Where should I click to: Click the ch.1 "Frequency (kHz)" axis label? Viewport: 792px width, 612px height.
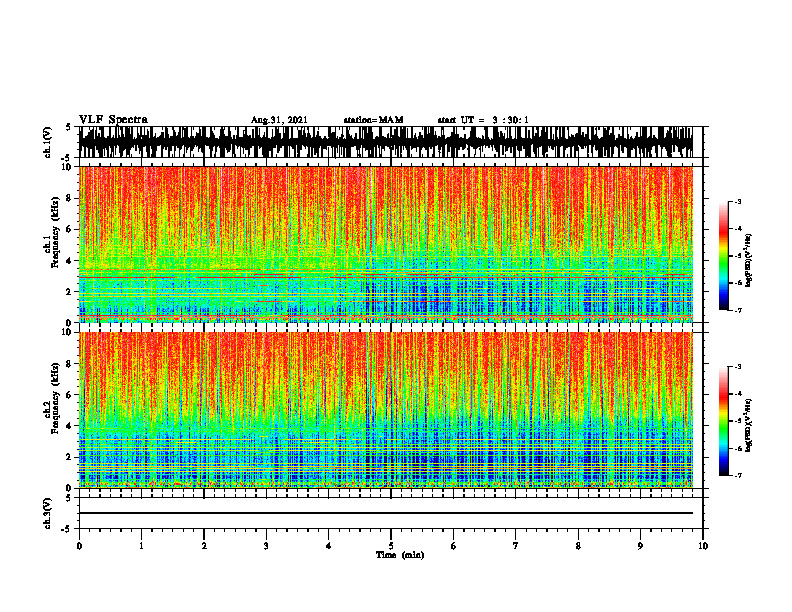[55, 233]
